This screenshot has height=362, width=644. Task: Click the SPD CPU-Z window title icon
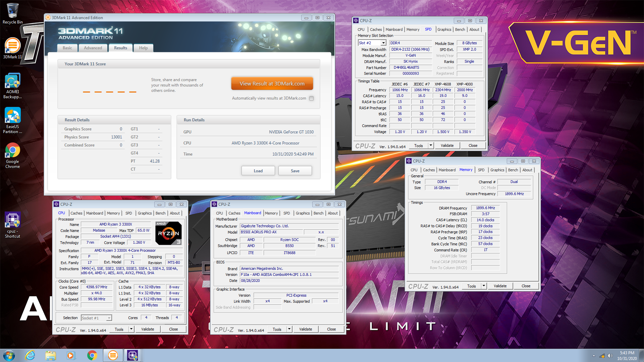[356, 20]
